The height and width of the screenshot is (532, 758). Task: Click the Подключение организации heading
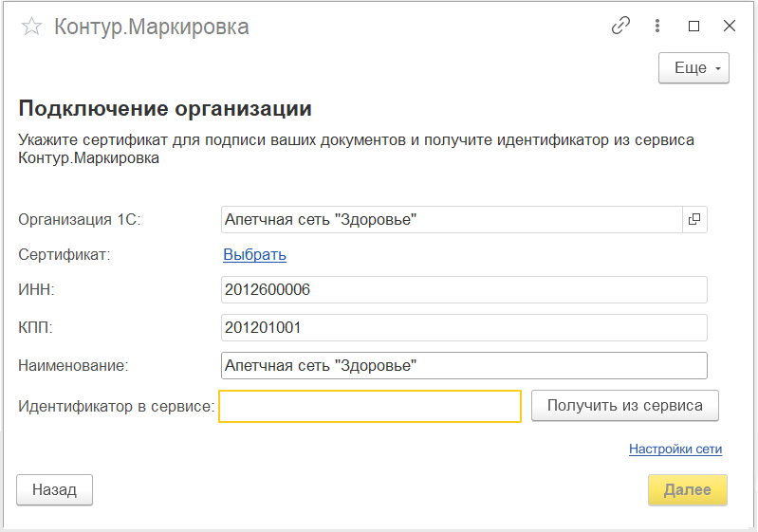tap(165, 108)
